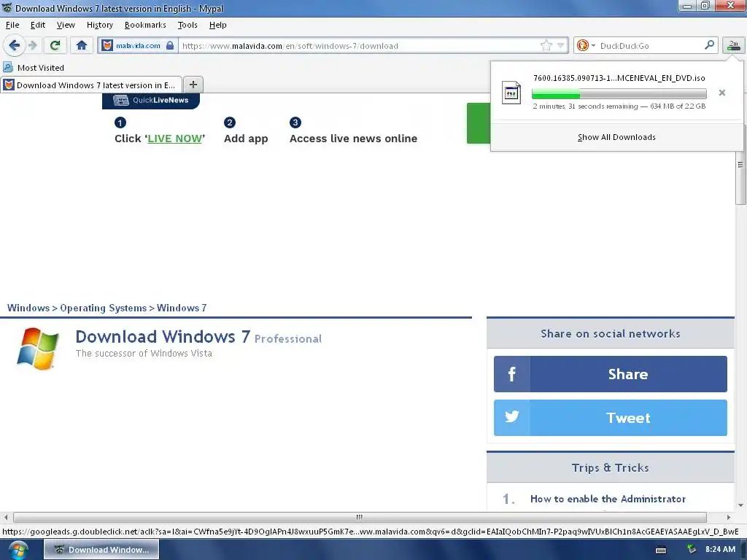Open Show All Downloads

(616, 137)
